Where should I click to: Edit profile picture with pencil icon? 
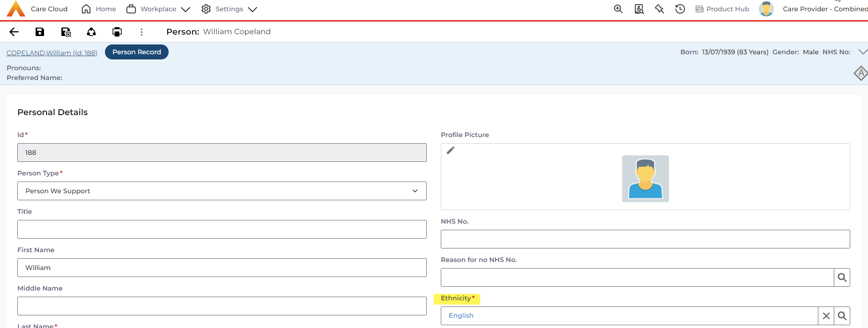point(451,150)
